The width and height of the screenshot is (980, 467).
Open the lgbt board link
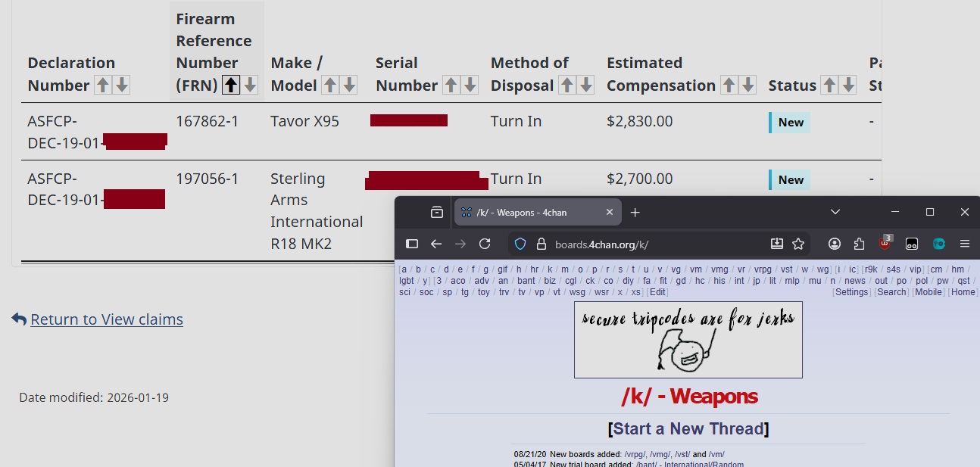pyautogui.click(x=407, y=281)
